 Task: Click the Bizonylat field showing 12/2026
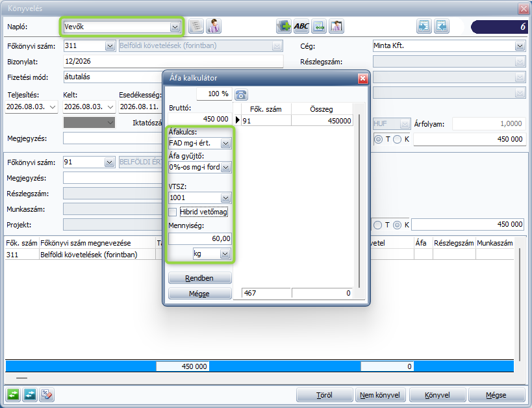tap(173, 62)
